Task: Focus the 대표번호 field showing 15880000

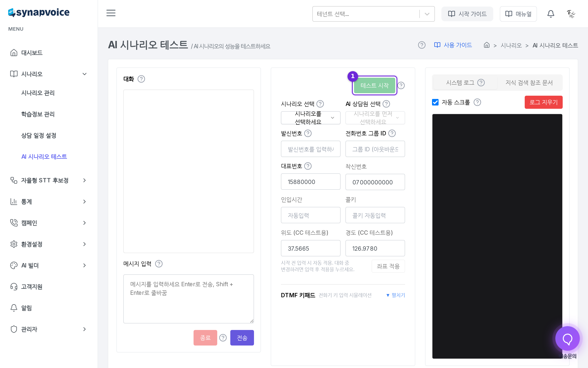Action: point(311,182)
